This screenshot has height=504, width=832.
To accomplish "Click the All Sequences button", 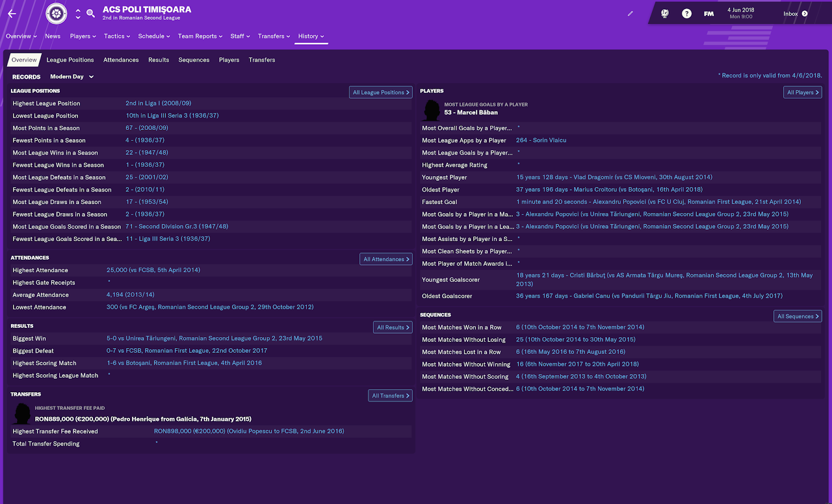I will pos(798,316).
